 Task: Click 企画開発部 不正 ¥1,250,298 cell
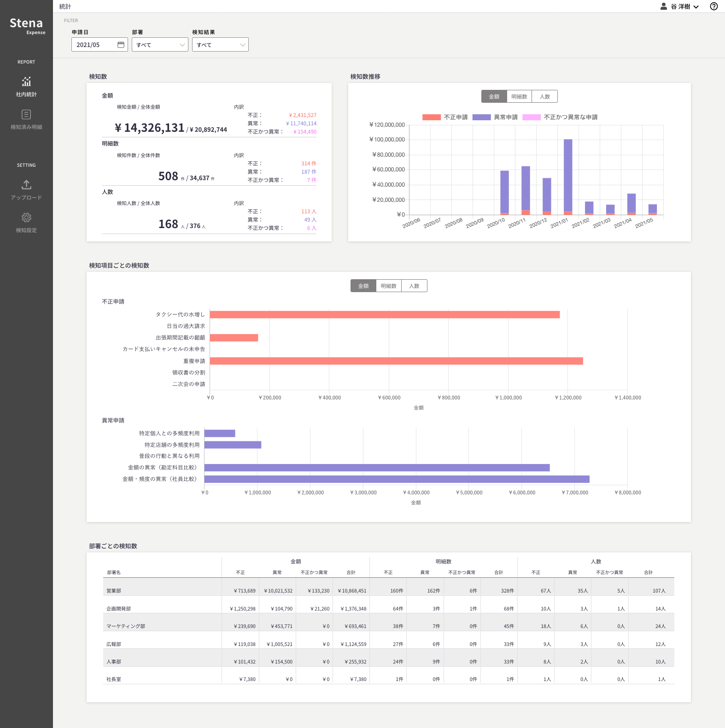click(242, 609)
